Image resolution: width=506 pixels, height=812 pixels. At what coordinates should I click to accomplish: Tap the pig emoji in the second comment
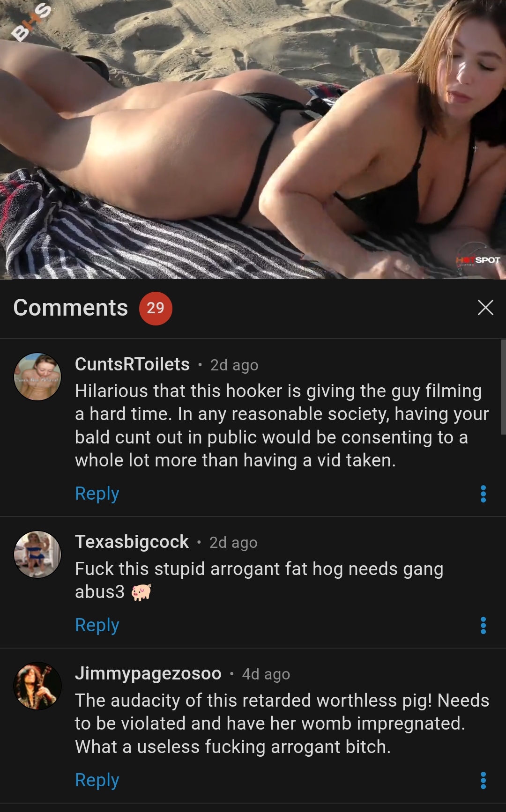[141, 592]
